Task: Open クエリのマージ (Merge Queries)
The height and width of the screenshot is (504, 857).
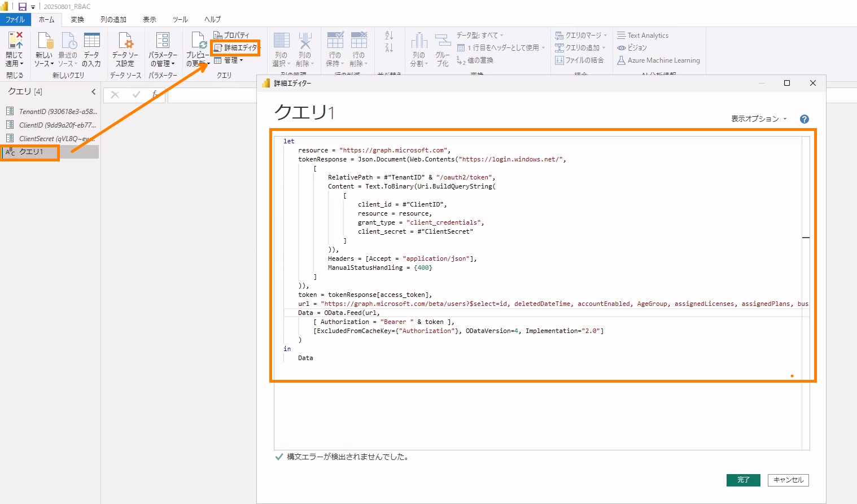Action: 581,35
